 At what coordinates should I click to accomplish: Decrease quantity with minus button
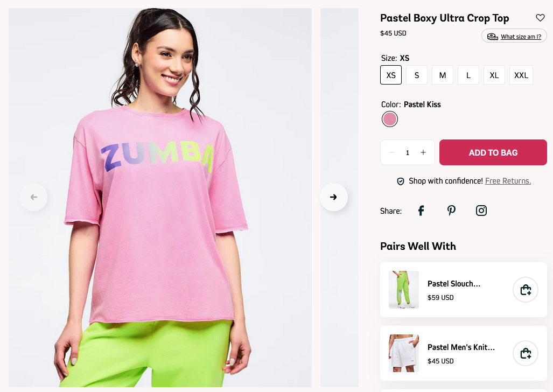[x=392, y=152]
